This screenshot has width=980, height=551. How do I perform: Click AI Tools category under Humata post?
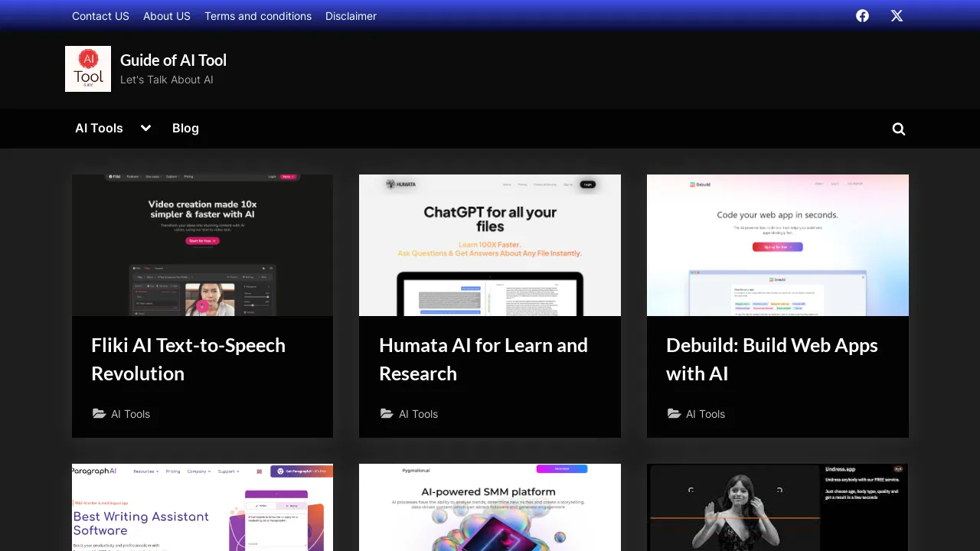click(418, 414)
